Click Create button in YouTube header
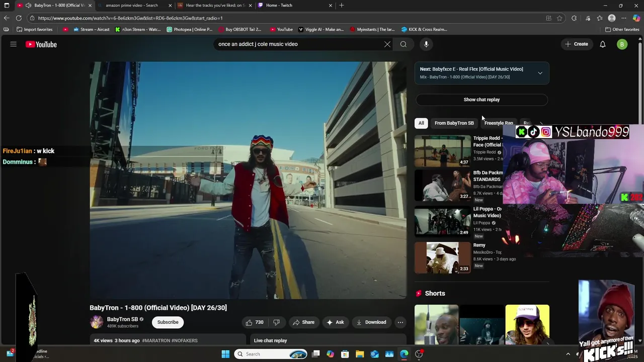 tap(577, 44)
